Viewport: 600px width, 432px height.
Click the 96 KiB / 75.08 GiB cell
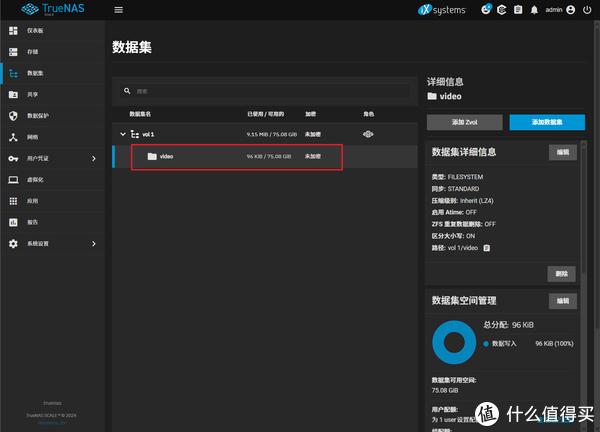point(269,156)
